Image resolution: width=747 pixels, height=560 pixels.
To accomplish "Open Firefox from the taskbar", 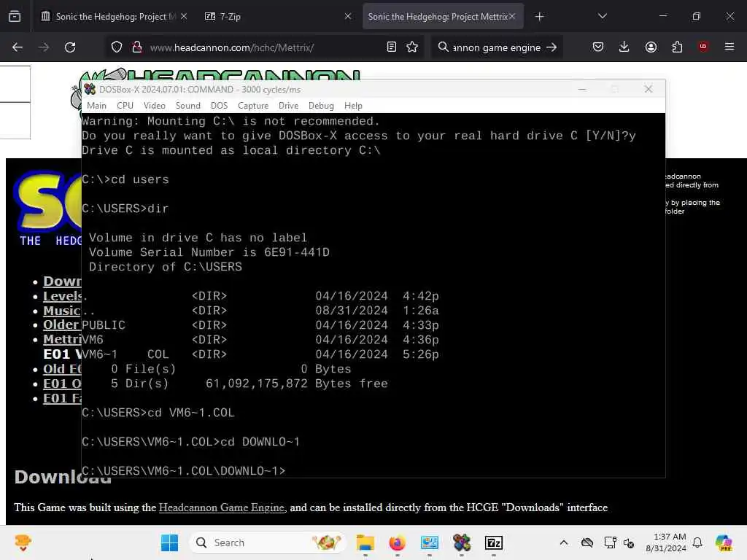I will click(398, 542).
